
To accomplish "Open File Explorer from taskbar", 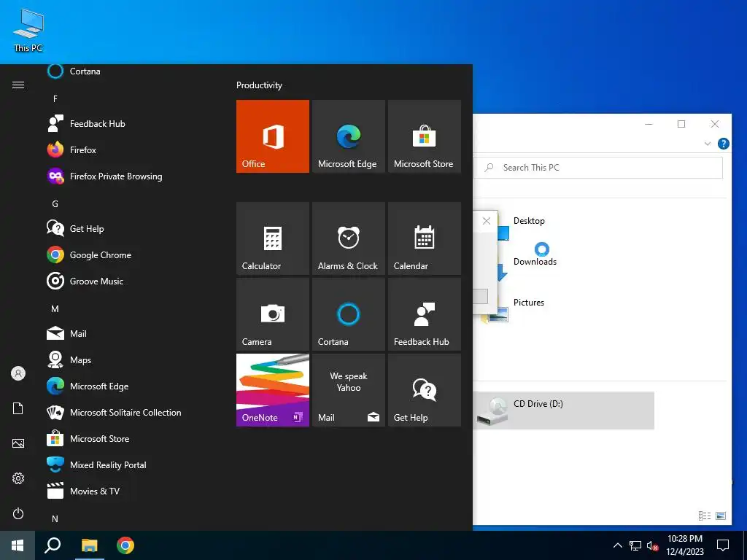I will (x=89, y=545).
